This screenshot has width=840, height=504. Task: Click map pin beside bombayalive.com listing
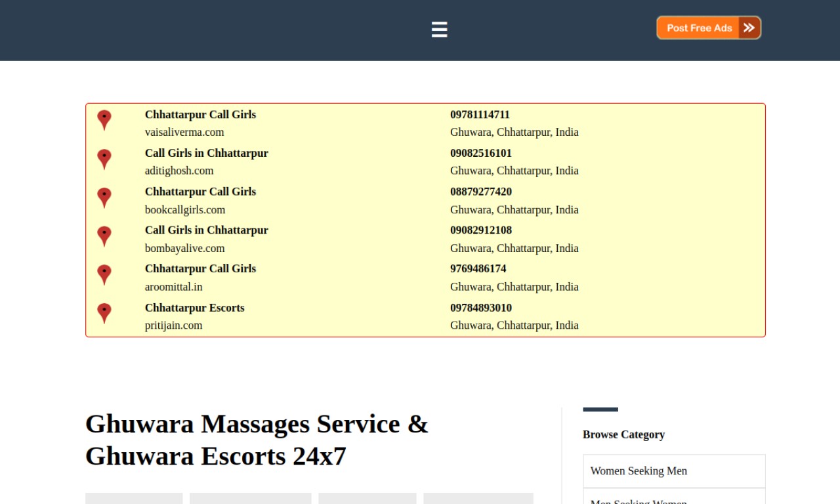(104, 237)
